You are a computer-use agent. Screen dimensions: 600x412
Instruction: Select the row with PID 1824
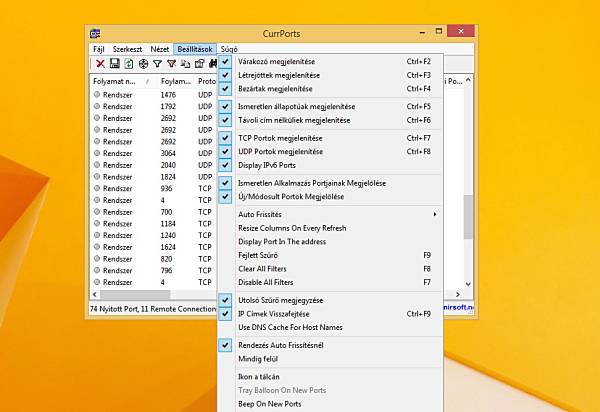click(154, 177)
